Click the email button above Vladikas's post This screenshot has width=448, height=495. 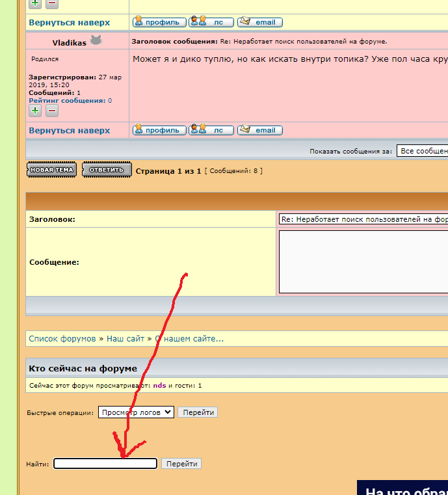tap(259, 22)
